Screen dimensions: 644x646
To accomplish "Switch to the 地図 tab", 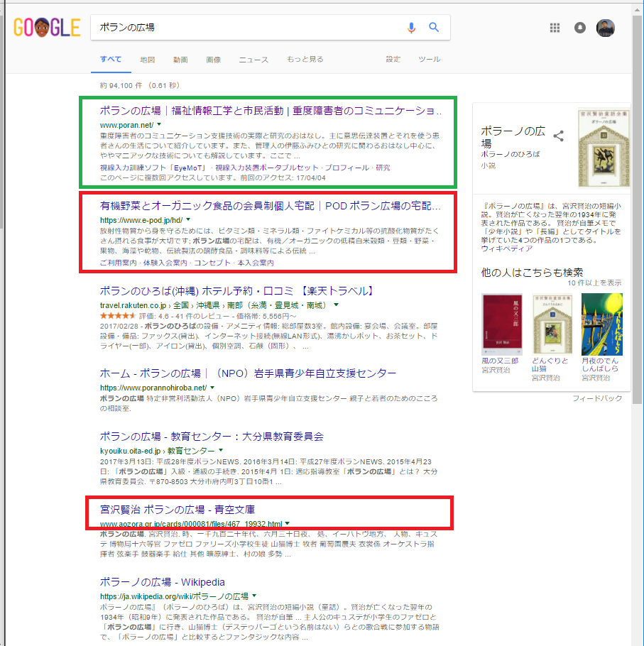I will [148, 60].
